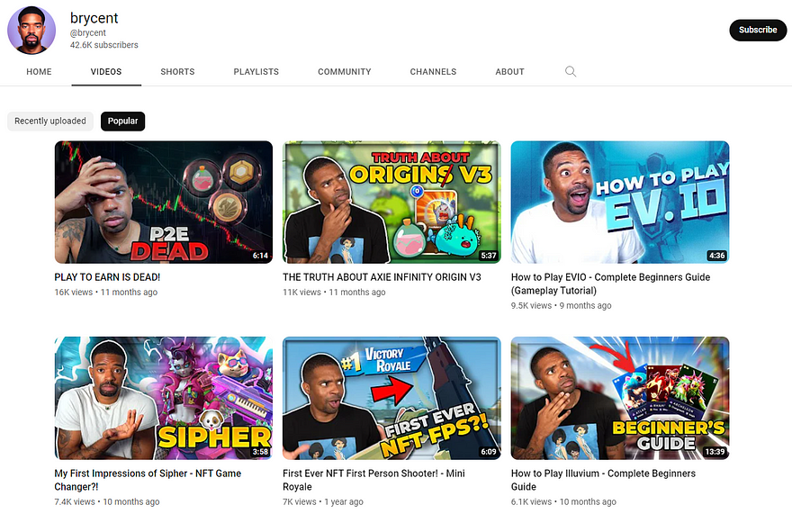792x532 pixels.
Task: Open the Shorts tab
Action: [x=177, y=72]
